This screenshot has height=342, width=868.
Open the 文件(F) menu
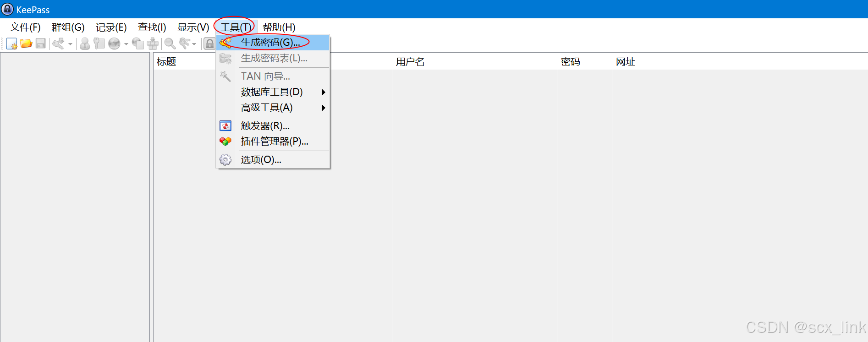coord(25,27)
